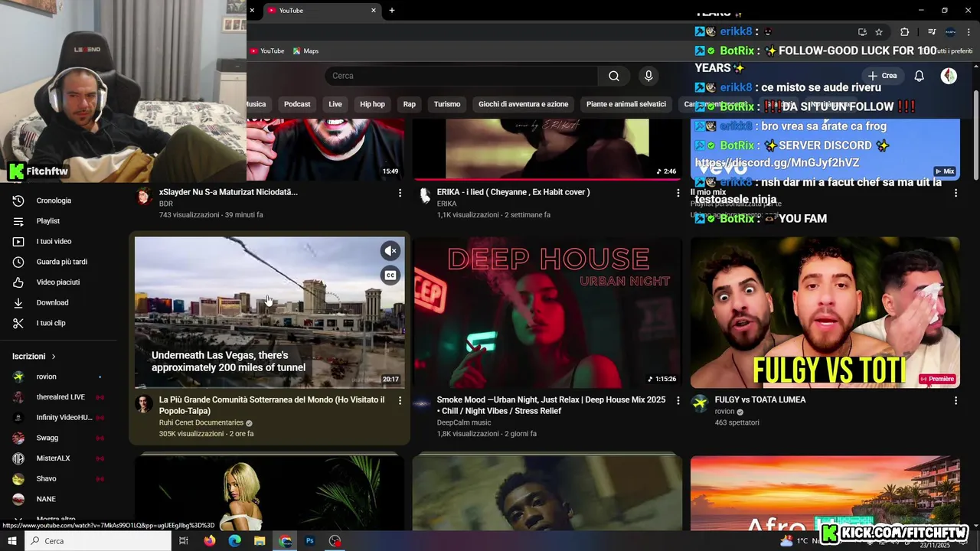Open the YouTube account avatar menu
This screenshot has width=980, height=551.
click(949, 76)
